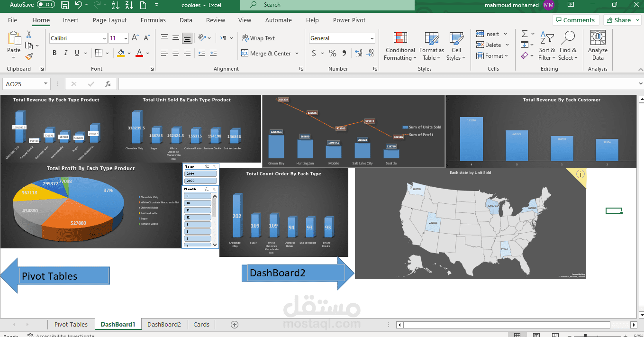Click the Month slicer scrollbar down arrow
The width and height of the screenshot is (644, 337).
click(x=215, y=245)
